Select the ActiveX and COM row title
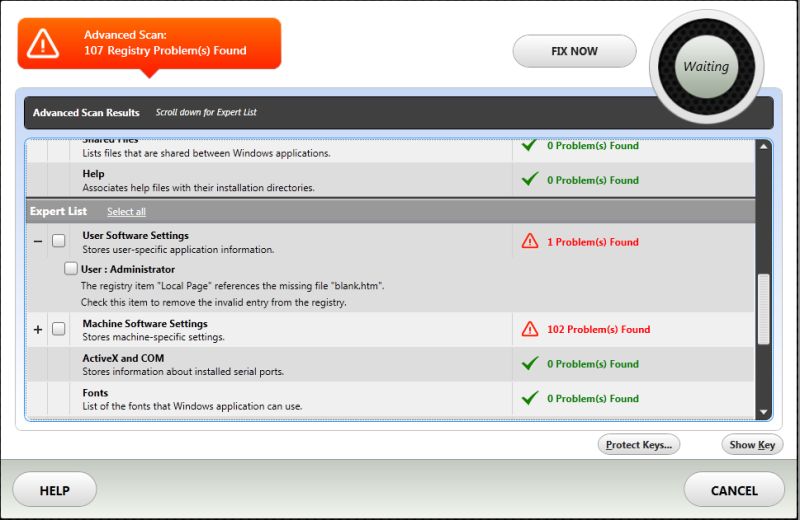 [123, 358]
